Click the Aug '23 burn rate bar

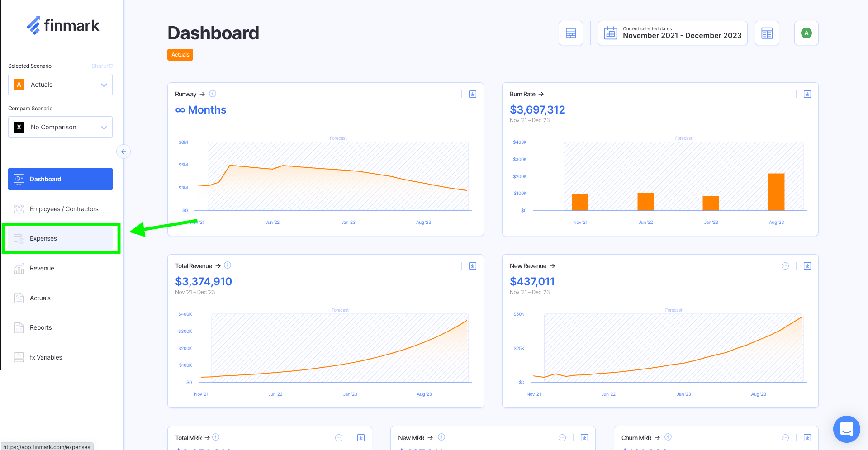tap(776, 192)
